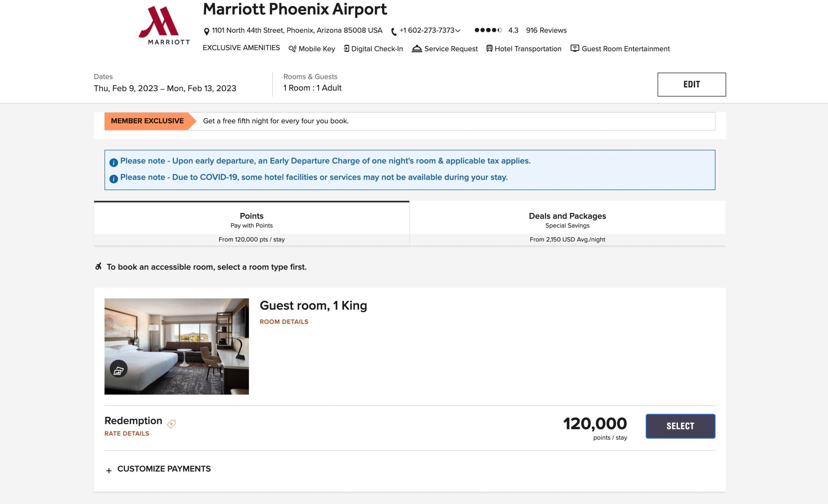
Task: Click SELECT for the Redemption rate
Action: click(x=680, y=426)
